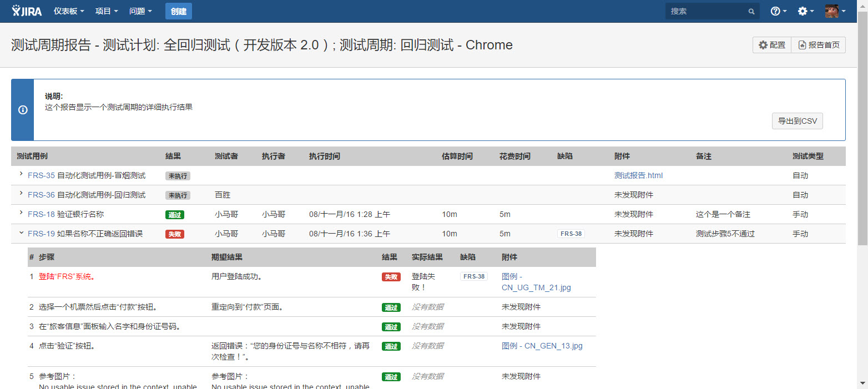Click the JIRA logo
Image resolution: width=868 pixels, height=389 pixels.
(28, 11)
